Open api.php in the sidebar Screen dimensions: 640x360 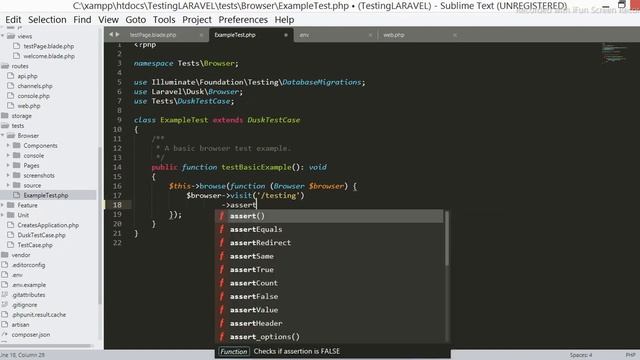tap(27, 76)
